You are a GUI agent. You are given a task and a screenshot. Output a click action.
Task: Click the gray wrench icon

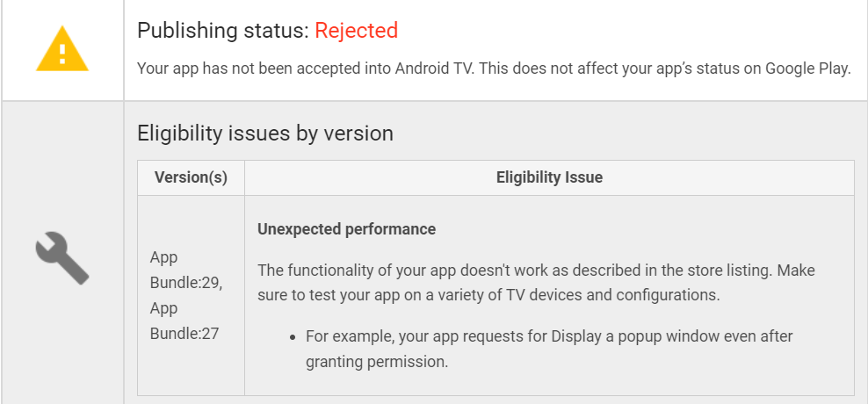tap(61, 257)
